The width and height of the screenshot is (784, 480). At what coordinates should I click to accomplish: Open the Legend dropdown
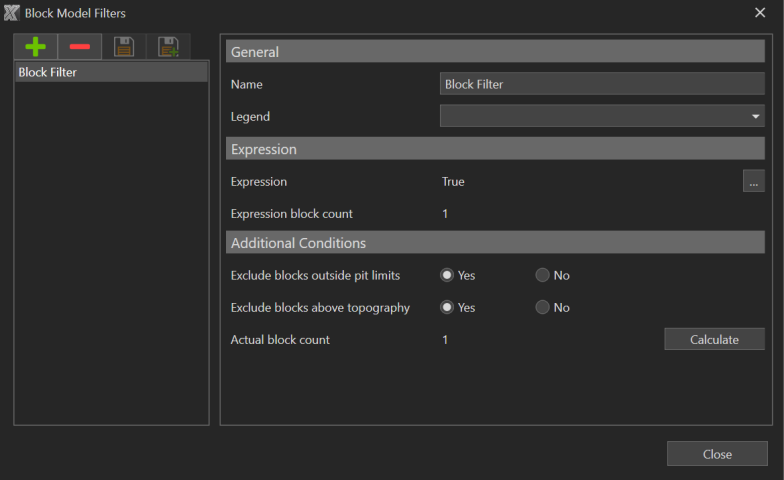click(602, 116)
